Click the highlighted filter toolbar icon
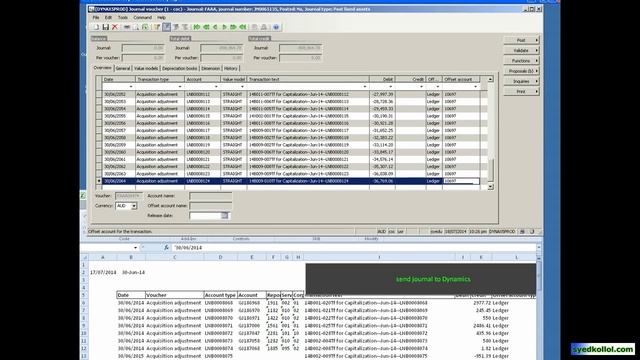Screen dimensions: 640x360 pyautogui.click(x=167, y=27)
